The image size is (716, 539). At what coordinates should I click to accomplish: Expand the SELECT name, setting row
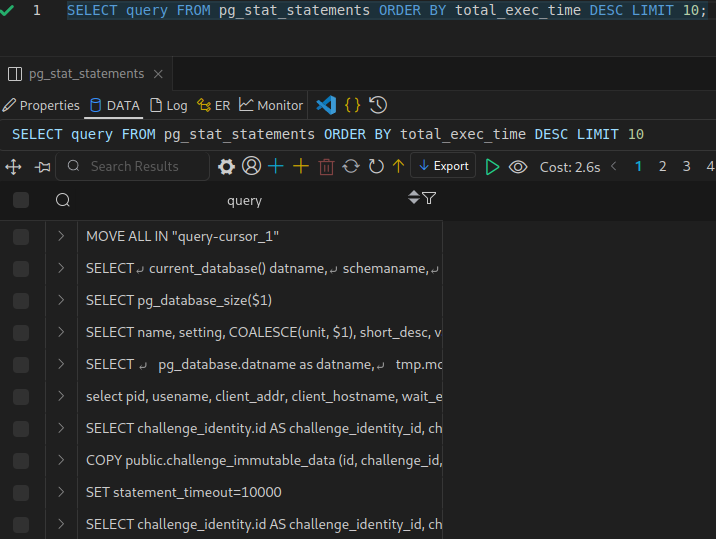(x=61, y=332)
